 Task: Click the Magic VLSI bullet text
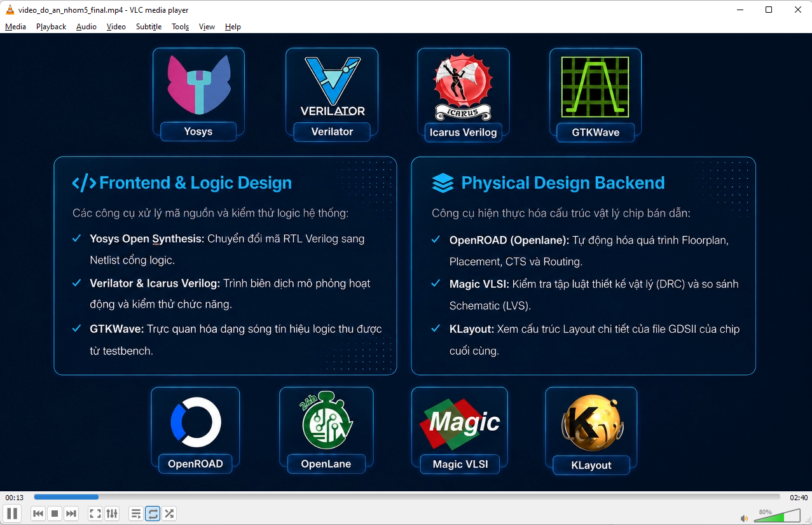[x=594, y=295]
